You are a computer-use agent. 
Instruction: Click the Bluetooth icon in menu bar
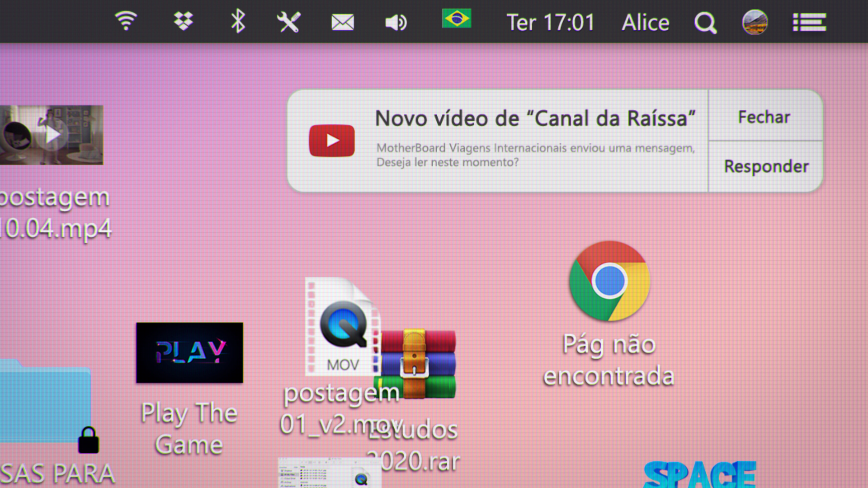coord(238,21)
